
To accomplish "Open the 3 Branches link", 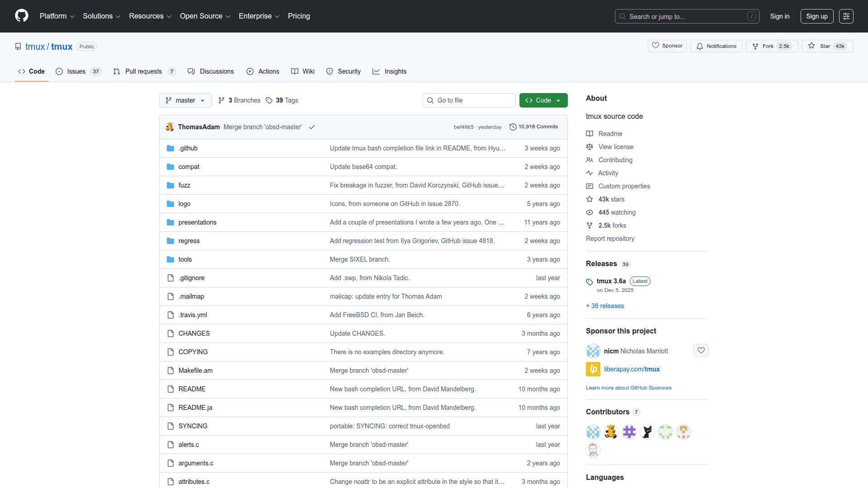I will pyautogui.click(x=240, y=100).
